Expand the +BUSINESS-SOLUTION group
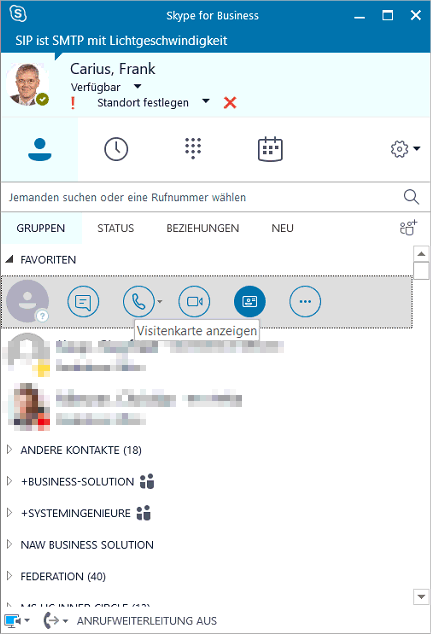Image resolution: width=431 pixels, height=634 pixels. (x=9, y=481)
